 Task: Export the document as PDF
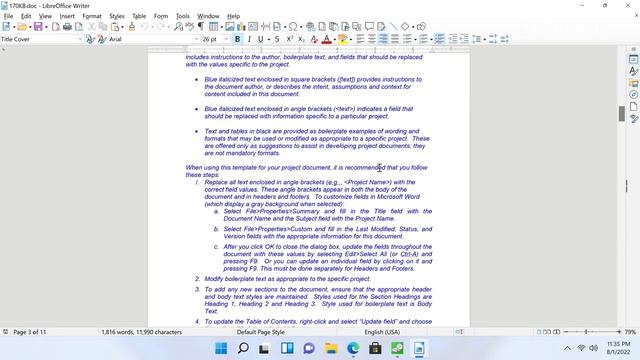(56, 27)
